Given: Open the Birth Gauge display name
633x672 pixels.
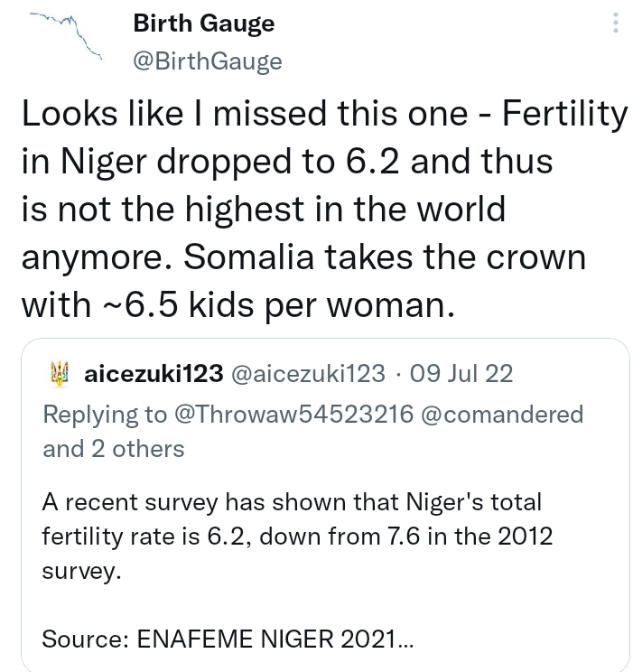Looking at the screenshot, I should pyautogui.click(x=203, y=23).
